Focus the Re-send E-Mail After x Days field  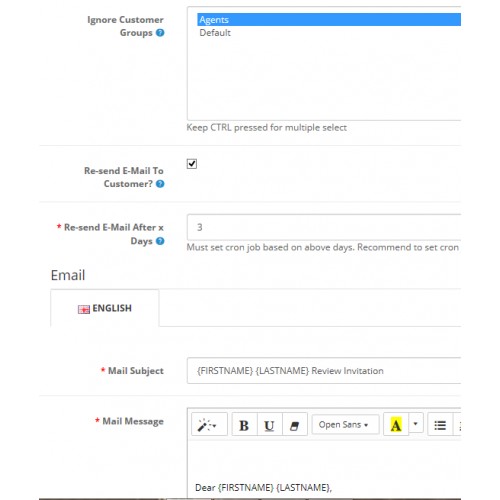(x=324, y=227)
